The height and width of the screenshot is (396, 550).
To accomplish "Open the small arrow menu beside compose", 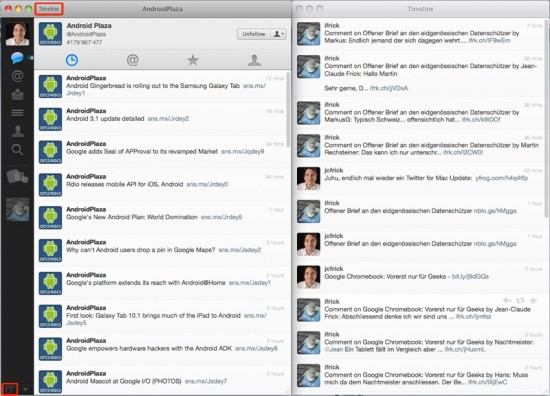I will pyautogui.click(x=25, y=389).
